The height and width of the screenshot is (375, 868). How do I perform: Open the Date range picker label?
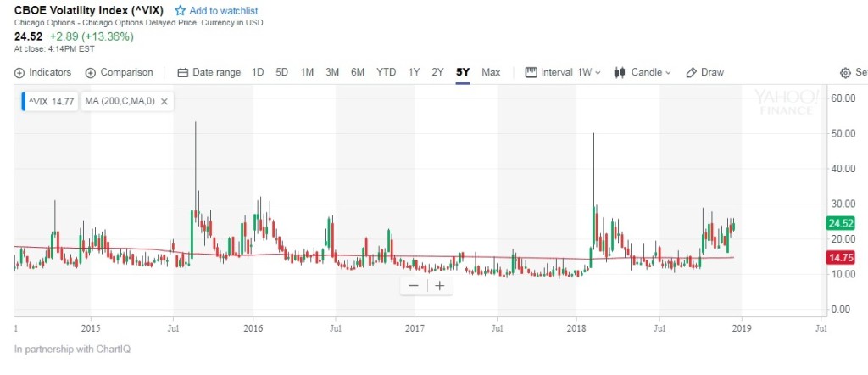pos(216,72)
